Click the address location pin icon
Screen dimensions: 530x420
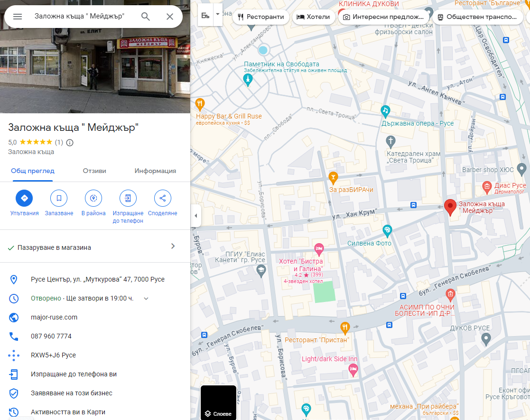tap(13, 280)
